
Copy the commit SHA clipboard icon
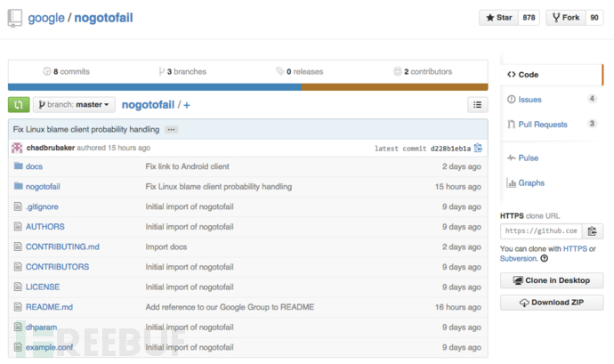(478, 148)
